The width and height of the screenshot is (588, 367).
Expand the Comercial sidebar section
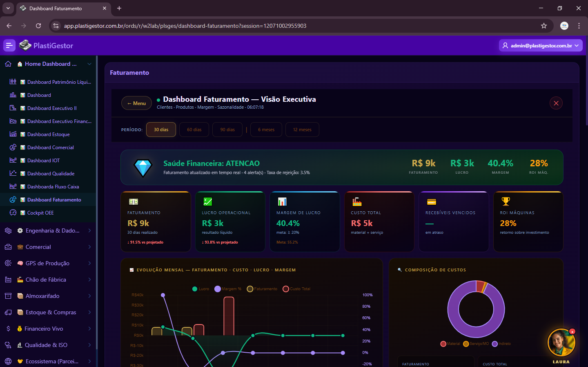[x=89, y=247]
